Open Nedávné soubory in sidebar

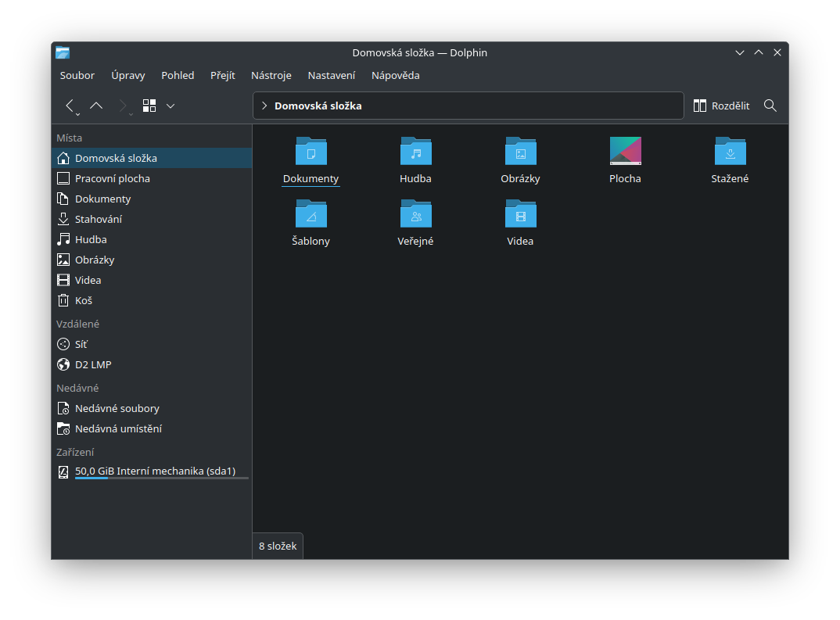tap(117, 408)
